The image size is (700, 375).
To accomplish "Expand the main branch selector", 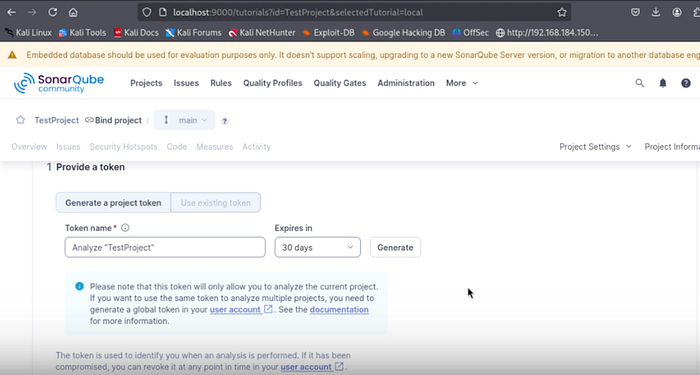I will pos(185,120).
